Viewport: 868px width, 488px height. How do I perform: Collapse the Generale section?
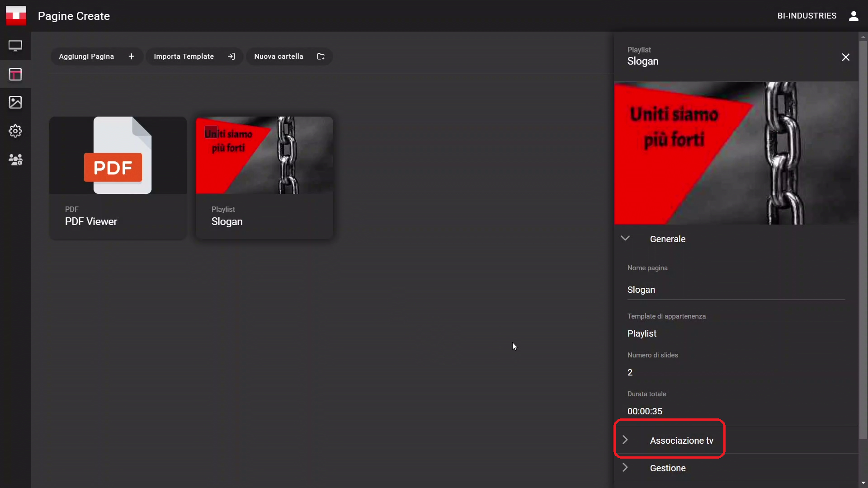(x=625, y=239)
